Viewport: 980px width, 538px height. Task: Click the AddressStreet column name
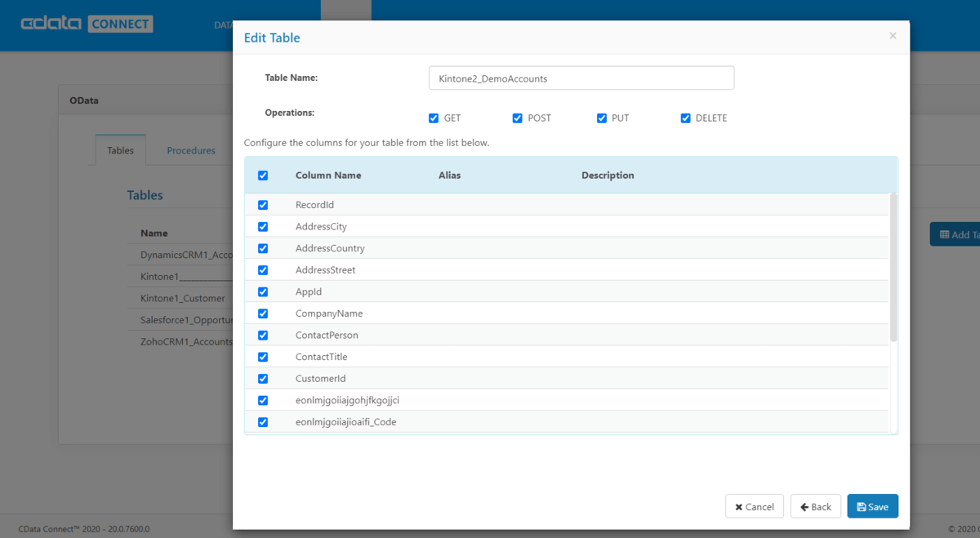(326, 270)
